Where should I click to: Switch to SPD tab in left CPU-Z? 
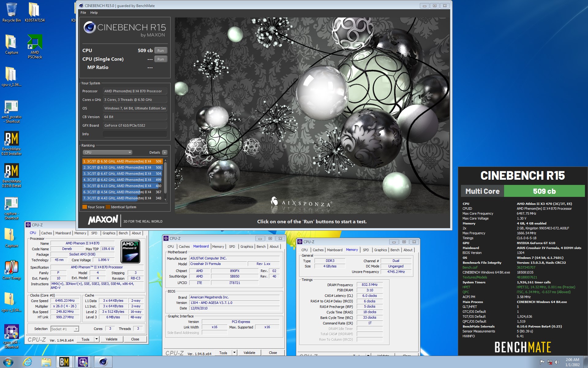point(94,233)
